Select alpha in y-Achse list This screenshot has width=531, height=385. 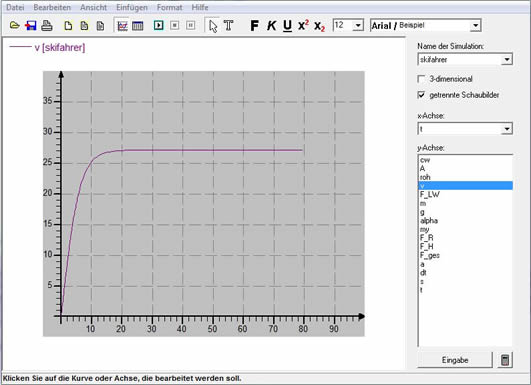465,221
